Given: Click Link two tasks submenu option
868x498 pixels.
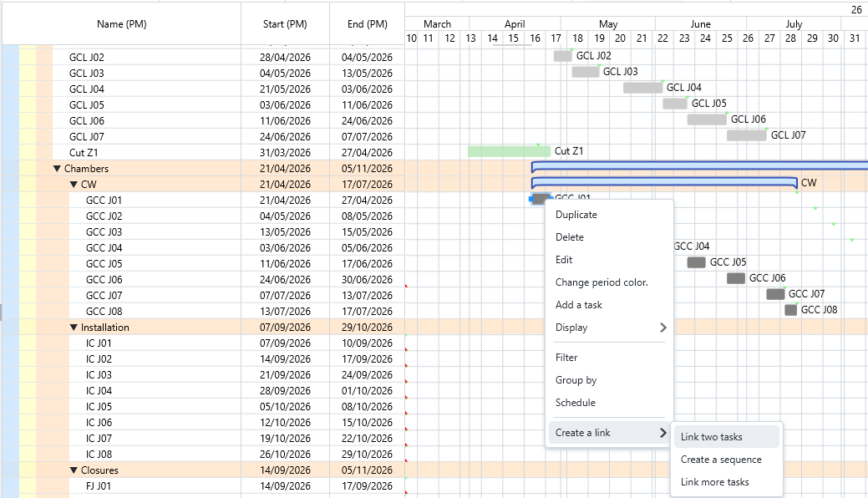Looking at the screenshot, I should [711, 437].
